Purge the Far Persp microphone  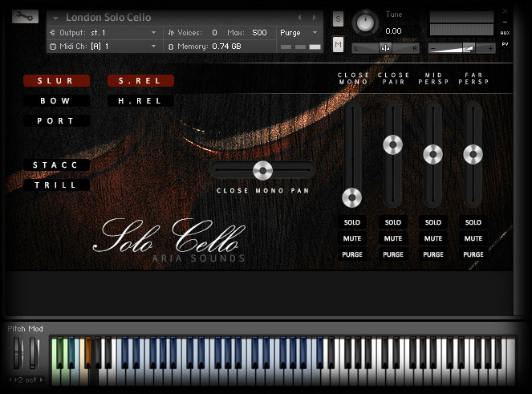coord(473,254)
